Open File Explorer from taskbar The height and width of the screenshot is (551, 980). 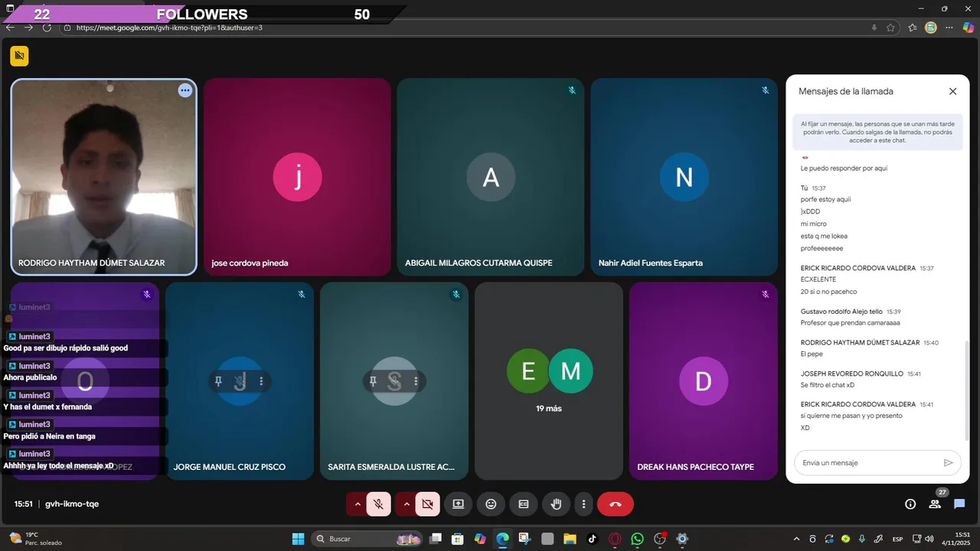[x=570, y=539]
